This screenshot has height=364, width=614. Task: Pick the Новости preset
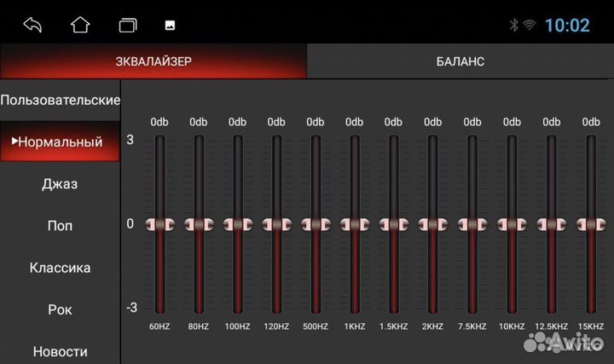click(61, 350)
